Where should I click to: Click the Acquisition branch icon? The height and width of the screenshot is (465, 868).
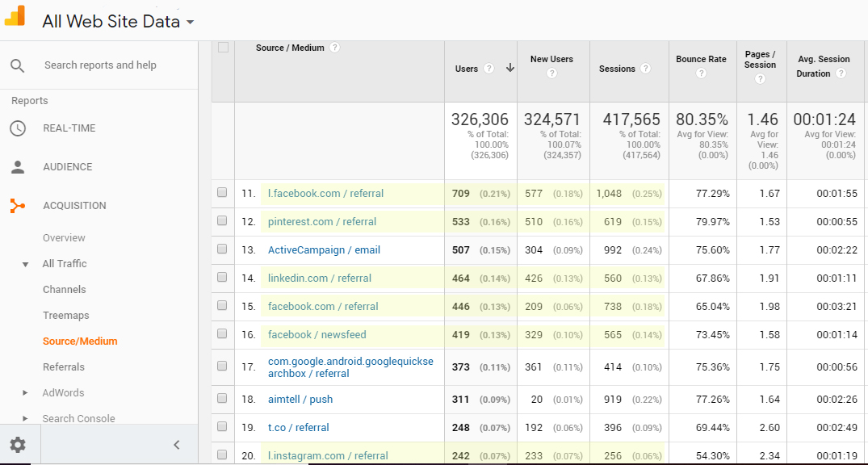point(18,206)
